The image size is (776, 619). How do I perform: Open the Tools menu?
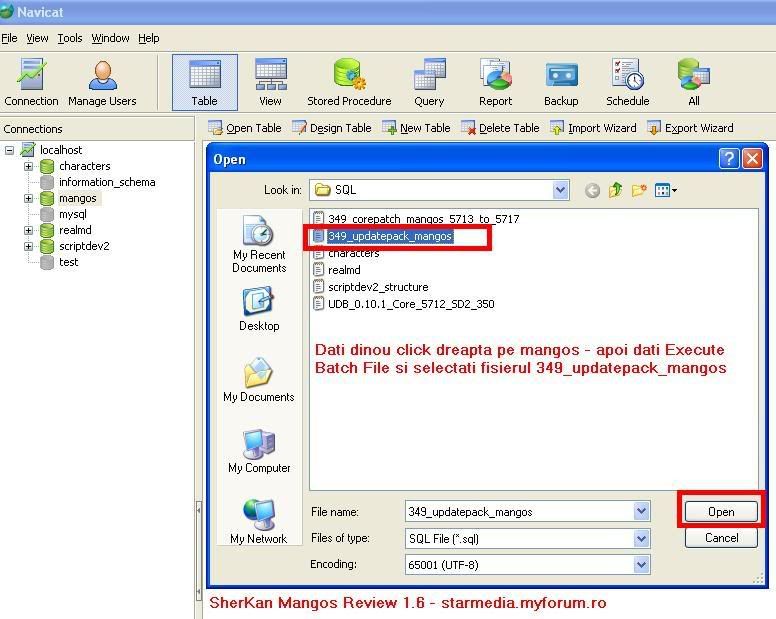pyautogui.click(x=70, y=38)
